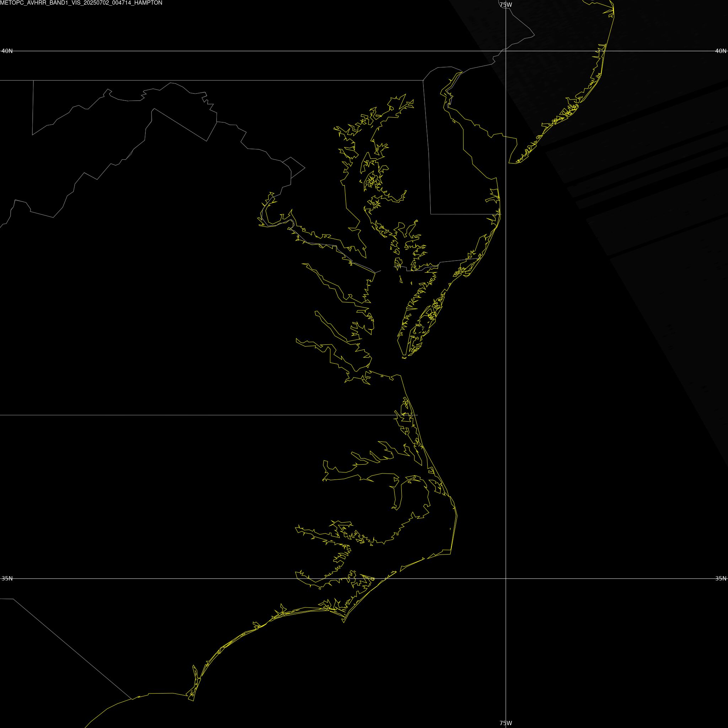Click the METOPC_AVHRR_BAND1_VIS title text
Viewport: 728px width, 728px height.
(x=81, y=2)
